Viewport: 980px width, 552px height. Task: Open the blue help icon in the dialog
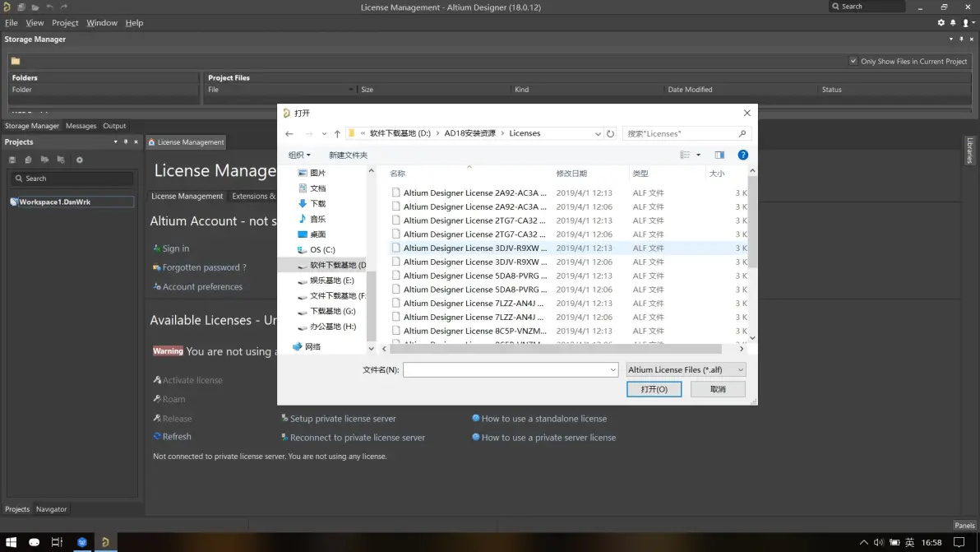click(x=742, y=155)
